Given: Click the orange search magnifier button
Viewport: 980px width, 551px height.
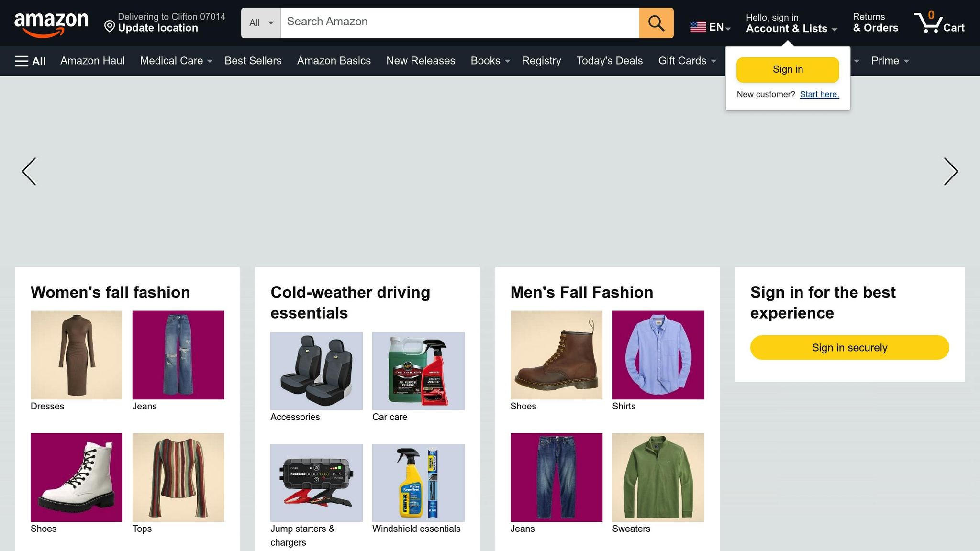Looking at the screenshot, I should click(656, 23).
